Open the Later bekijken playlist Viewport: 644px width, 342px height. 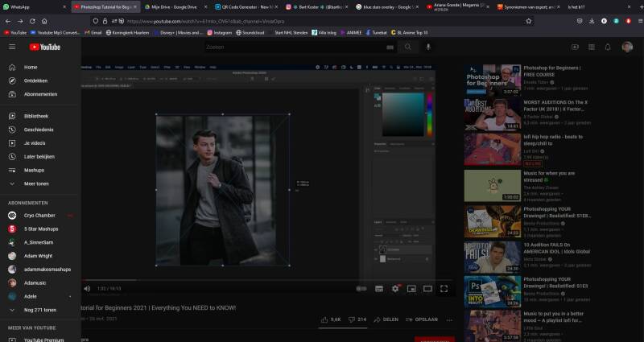pos(39,156)
